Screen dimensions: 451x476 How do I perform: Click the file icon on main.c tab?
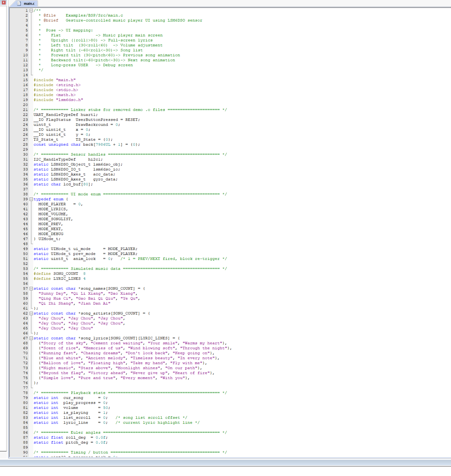(19, 4)
